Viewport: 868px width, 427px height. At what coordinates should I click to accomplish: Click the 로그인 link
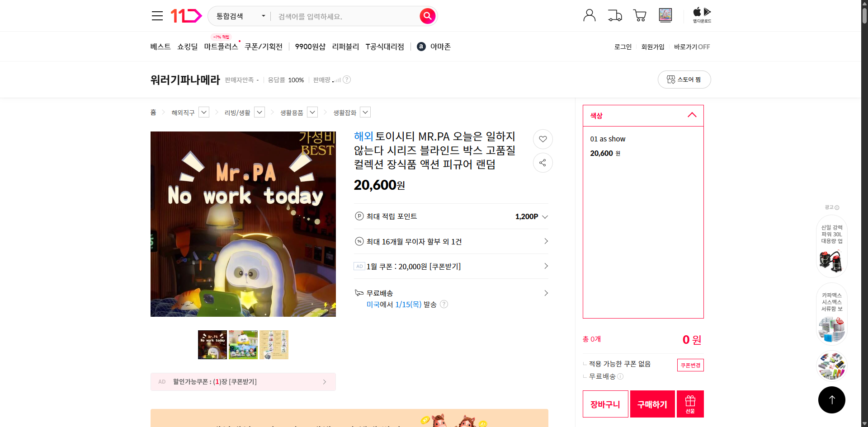click(623, 47)
